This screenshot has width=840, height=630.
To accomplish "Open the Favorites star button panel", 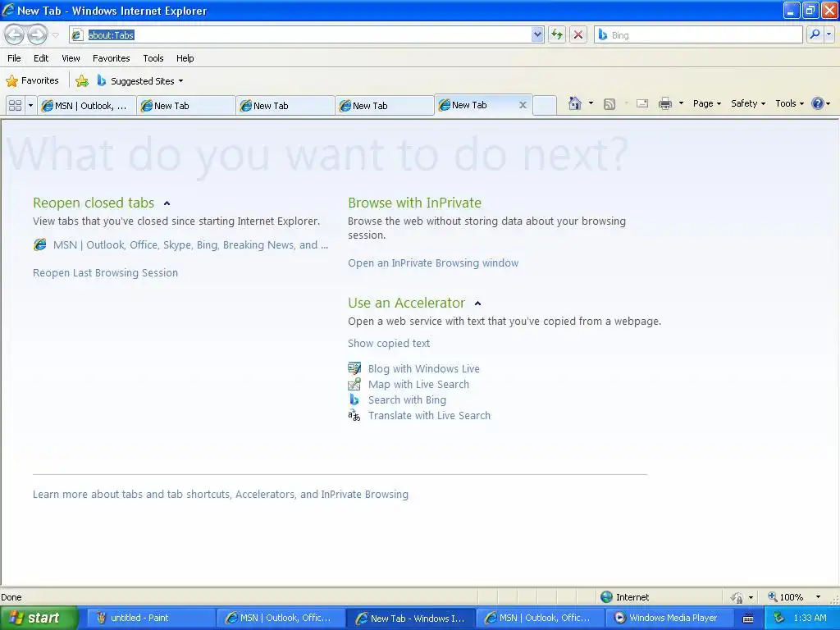I will coord(32,81).
